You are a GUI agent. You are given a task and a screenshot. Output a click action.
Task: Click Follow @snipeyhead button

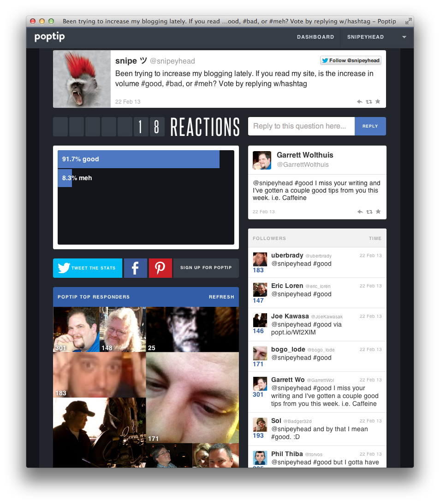click(x=351, y=60)
